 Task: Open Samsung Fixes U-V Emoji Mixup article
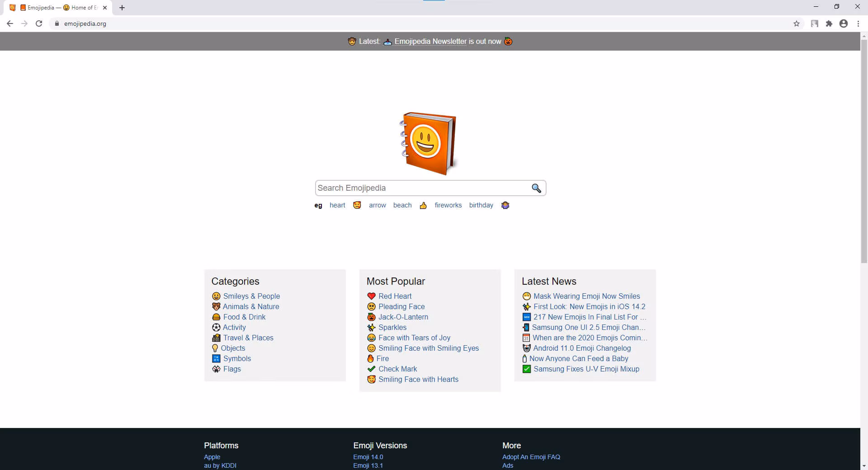click(586, 369)
